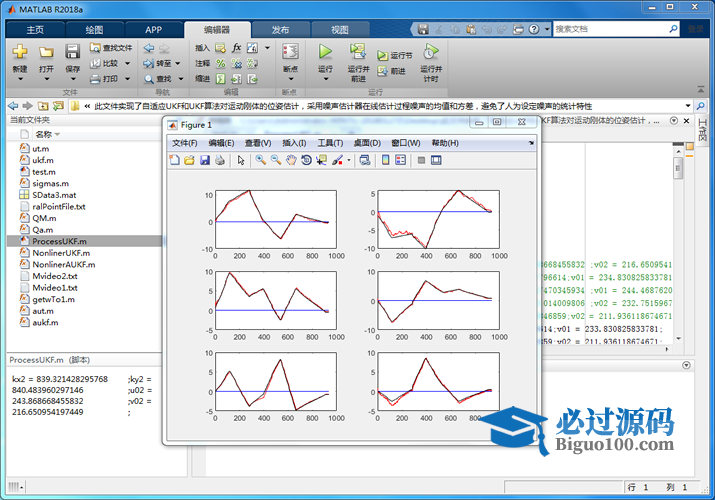The width and height of the screenshot is (715, 500).
Task: Click the smart indent icon
Action: [x=221, y=79]
